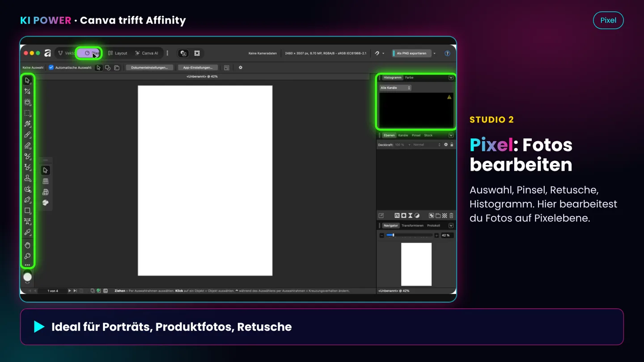Open the studio overflow vertical dots menu
Image resolution: width=644 pixels, height=362 pixels.
click(167, 53)
